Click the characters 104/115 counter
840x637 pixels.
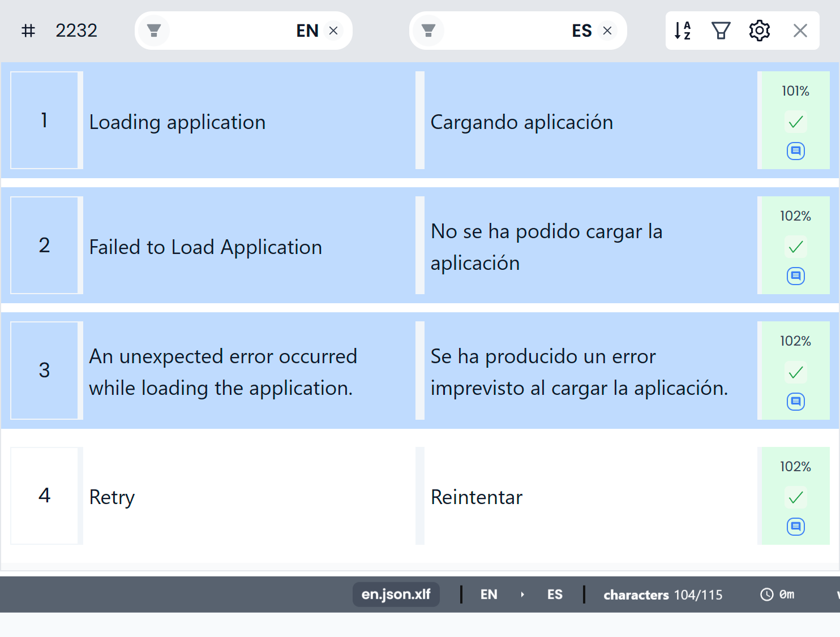[662, 595]
